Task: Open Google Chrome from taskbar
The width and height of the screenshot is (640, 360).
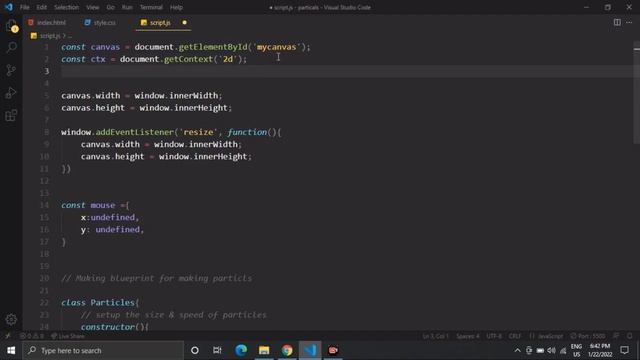Action: [x=287, y=350]
